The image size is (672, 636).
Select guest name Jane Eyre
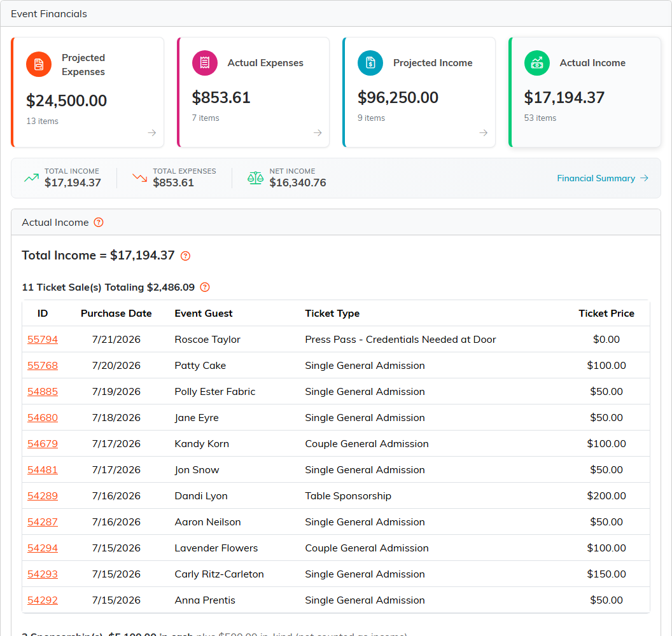click(196, 418)
